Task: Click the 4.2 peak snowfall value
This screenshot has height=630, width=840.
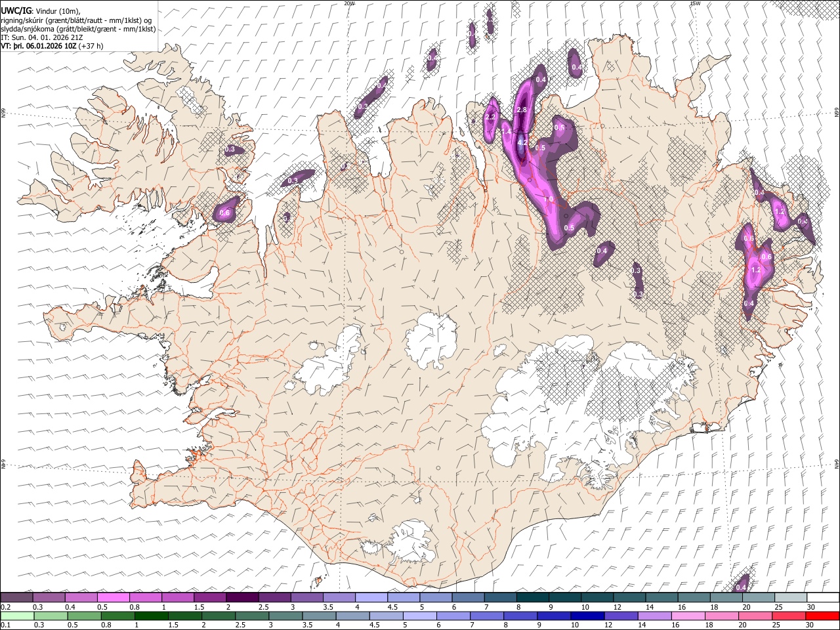Action: click(522, 142)
